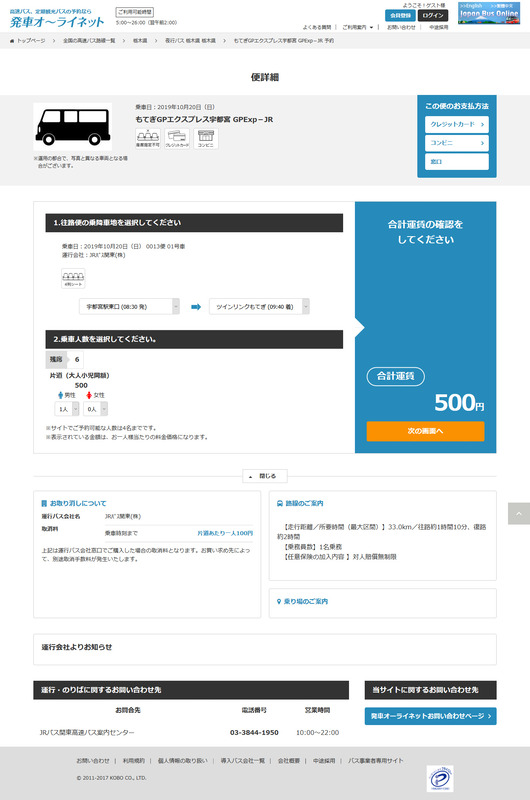Select 窓口 payment method button

click(x=457, y=161)
